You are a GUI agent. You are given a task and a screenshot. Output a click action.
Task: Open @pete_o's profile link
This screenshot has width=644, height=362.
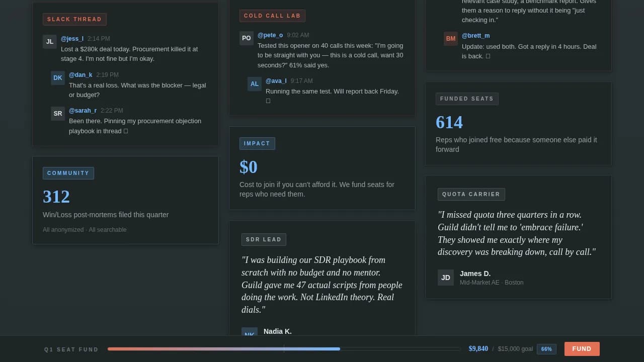270,35
